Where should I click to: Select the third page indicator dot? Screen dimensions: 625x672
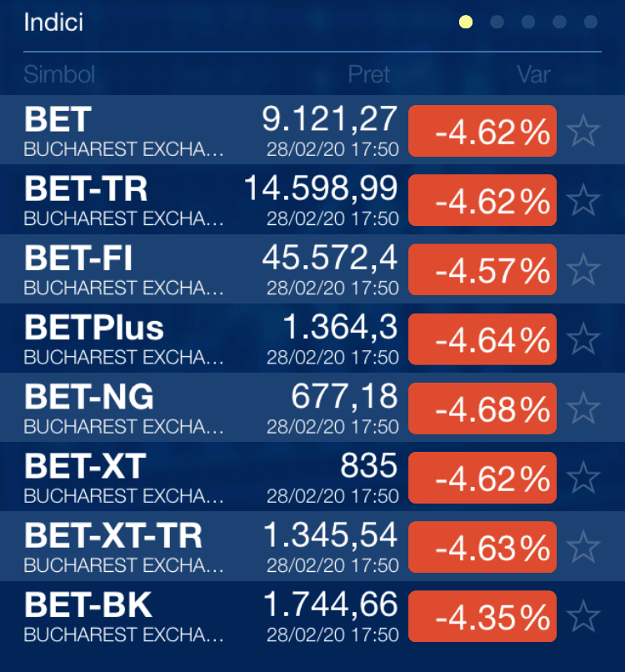[528, 22]
